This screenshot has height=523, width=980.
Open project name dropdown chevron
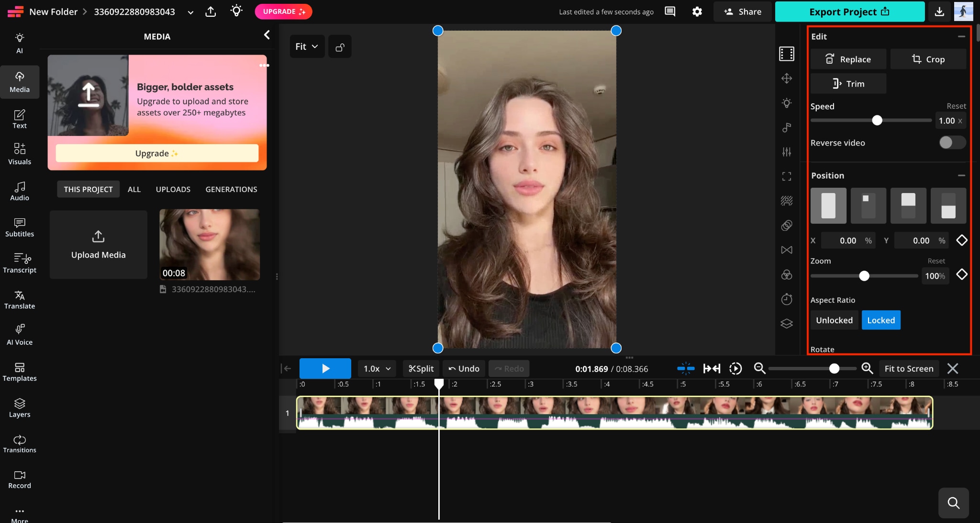(190, 12)
